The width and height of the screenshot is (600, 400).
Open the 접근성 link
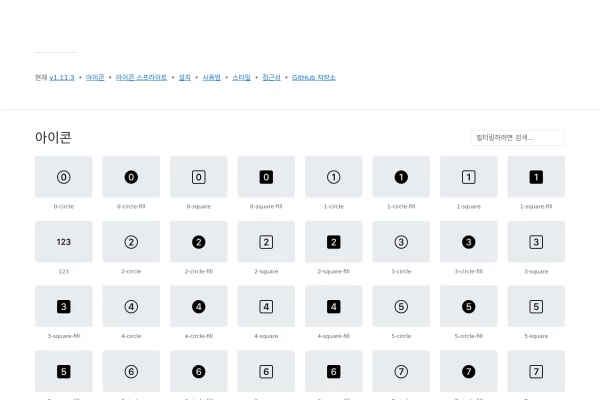271,77
